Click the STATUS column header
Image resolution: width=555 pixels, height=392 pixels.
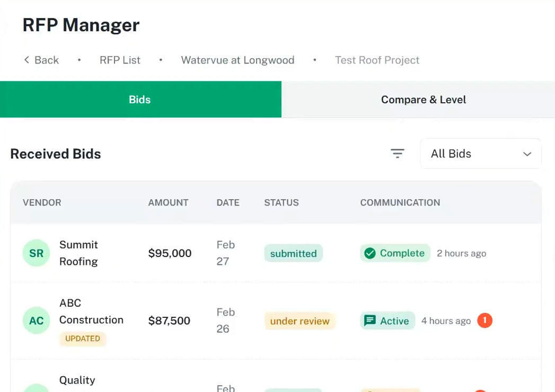pos(281,202)
